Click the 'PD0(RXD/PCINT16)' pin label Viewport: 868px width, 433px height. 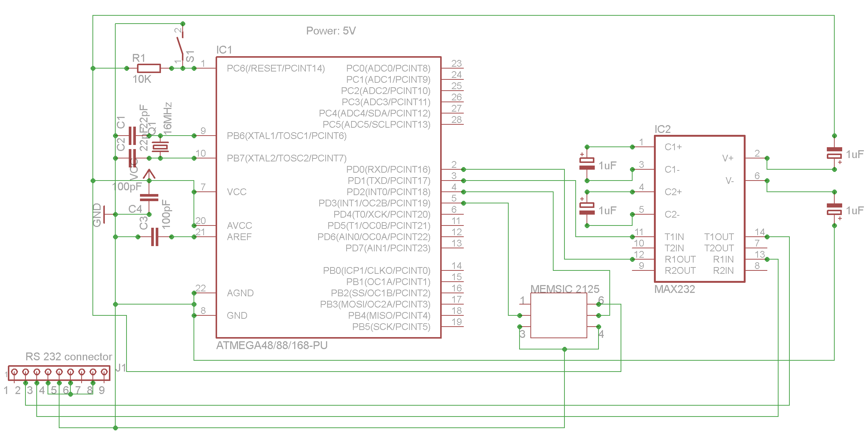tap(388, 169)
